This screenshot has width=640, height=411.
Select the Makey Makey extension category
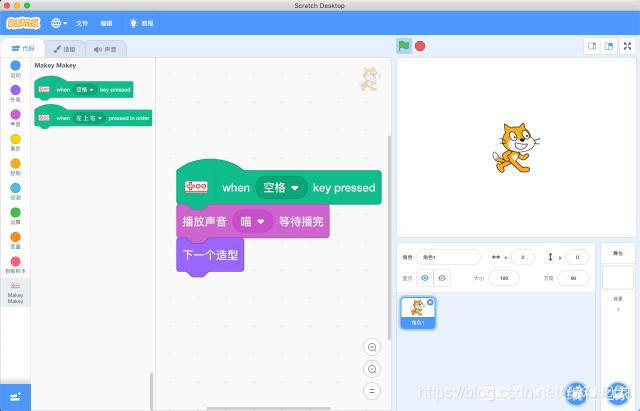click(x=16, y=292)
